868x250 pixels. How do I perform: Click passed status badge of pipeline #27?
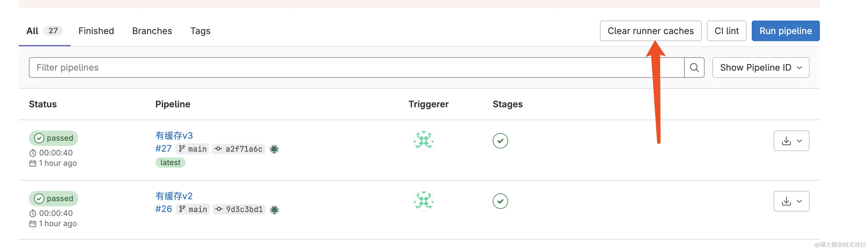tap(54, 138)
